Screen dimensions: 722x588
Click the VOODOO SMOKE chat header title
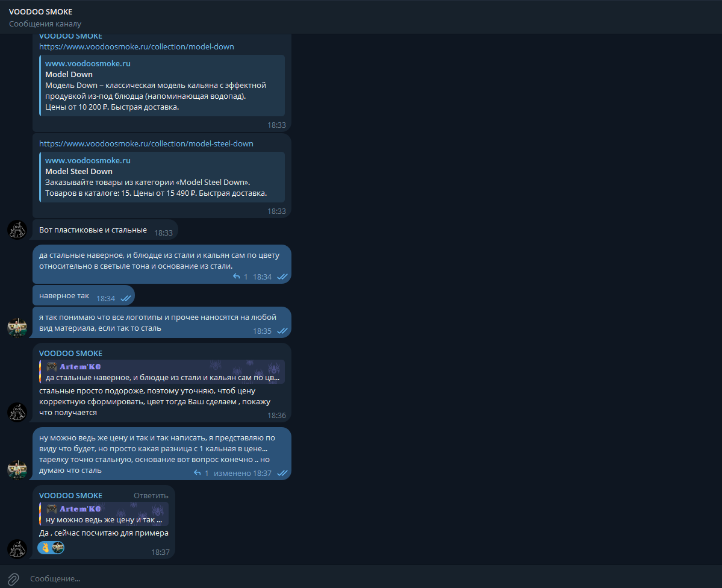coord(40,11)
